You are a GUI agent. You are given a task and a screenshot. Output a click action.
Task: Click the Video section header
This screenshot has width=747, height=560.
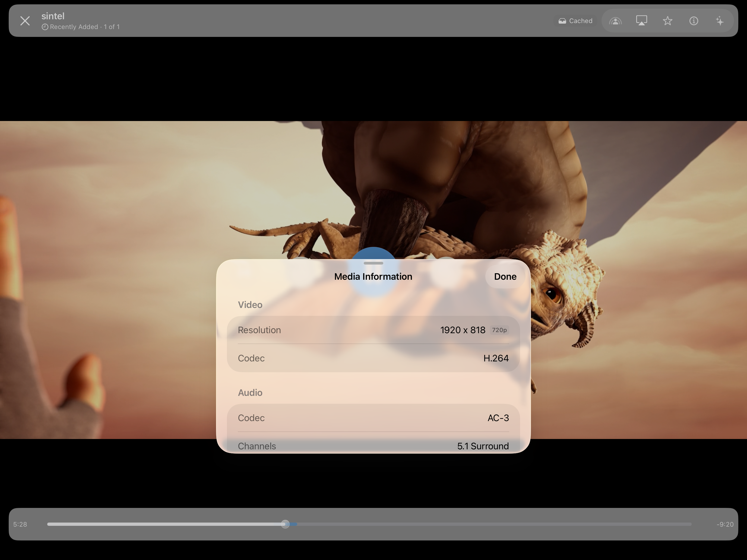250,305
